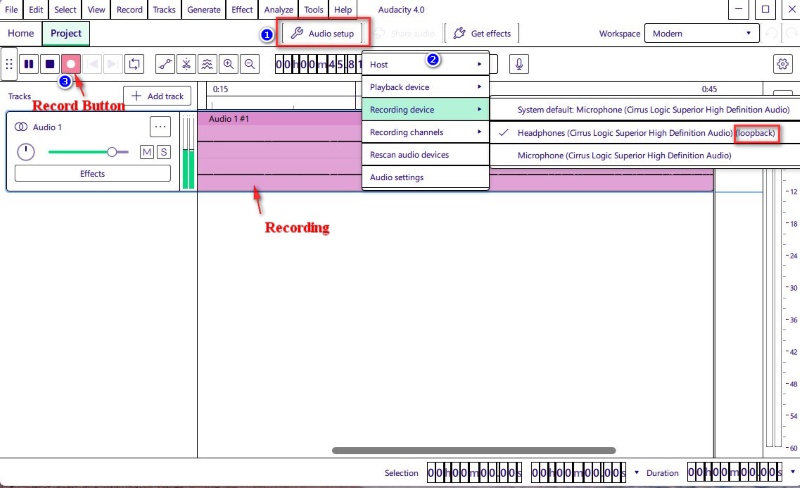This screenshot has width=800, height=488.
Task: Click the Undo arrow icon
Action: tap(771, 34)
